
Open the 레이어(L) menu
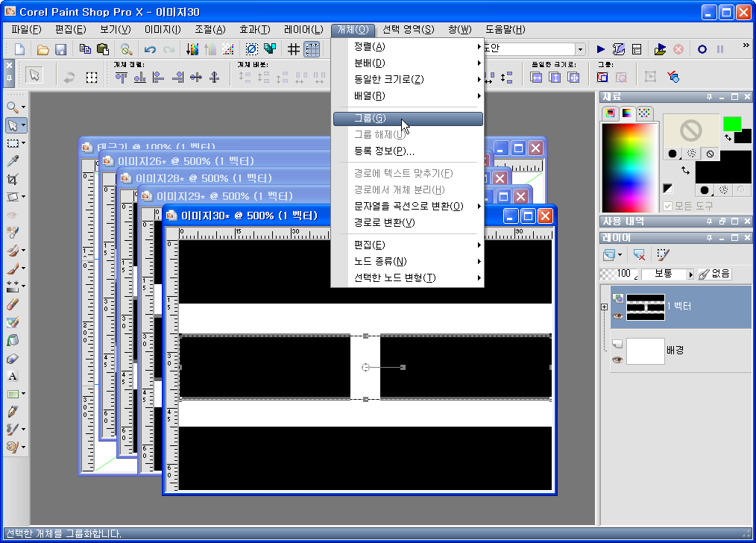(x=303, y=29)
